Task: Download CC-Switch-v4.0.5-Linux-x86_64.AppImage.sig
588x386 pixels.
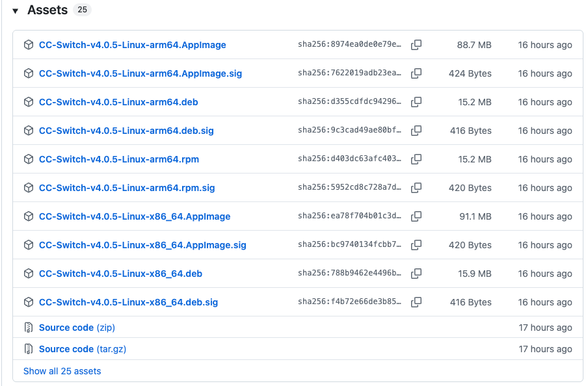Action: [142, 245]
